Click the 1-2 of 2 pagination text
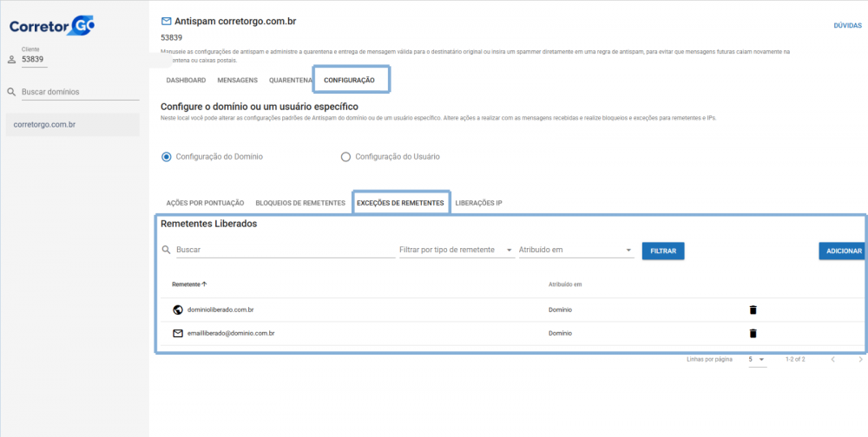The height and width of the screenshot is (437, 868). 795,360
